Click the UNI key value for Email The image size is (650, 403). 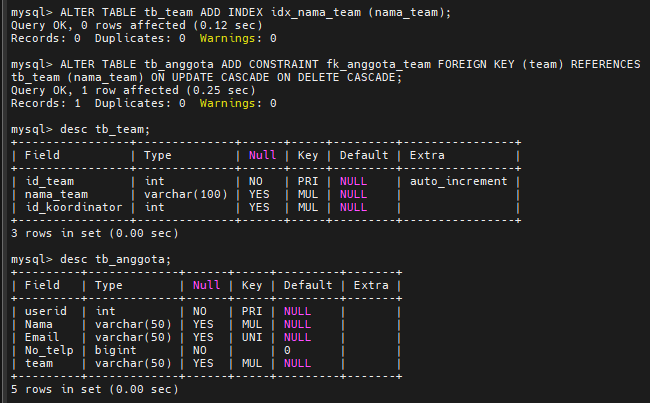[x=252, y=337]
